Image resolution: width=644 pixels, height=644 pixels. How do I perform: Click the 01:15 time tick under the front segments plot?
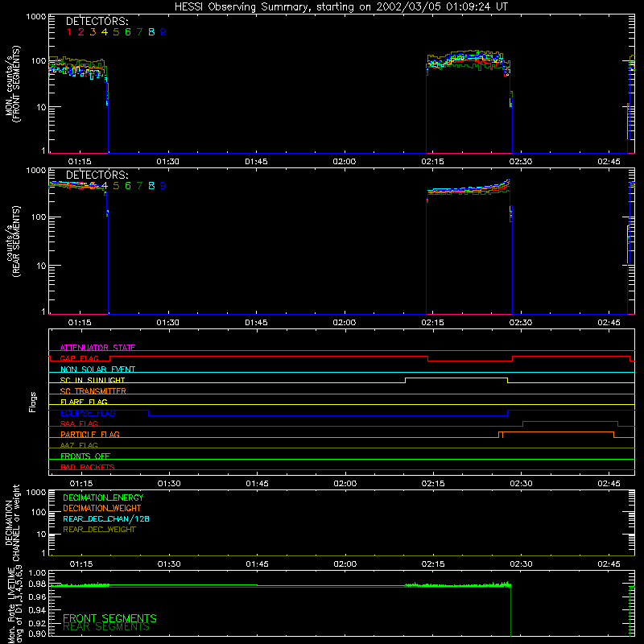coord(80,162)
